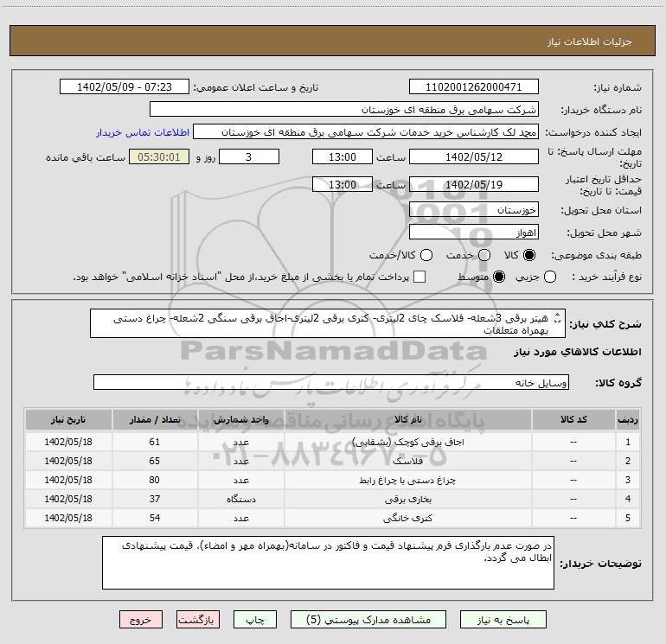Choose the کالا/خدمت radio option
The image size is (666, 644).
click(x=426, y=255)
